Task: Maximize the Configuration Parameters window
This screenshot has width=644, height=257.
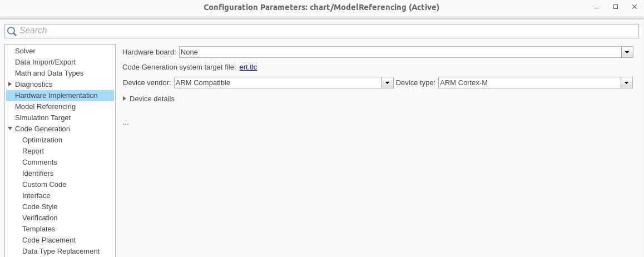Action: [615, 7]
